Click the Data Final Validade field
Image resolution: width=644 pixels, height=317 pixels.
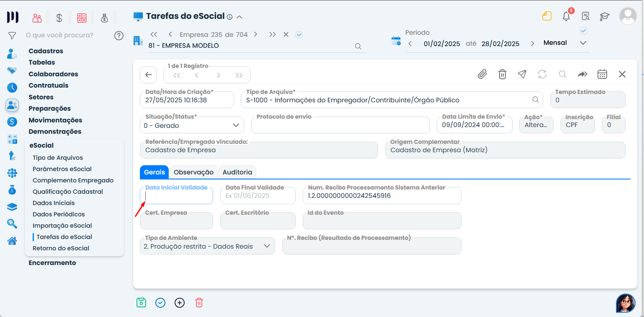point(258,196)
